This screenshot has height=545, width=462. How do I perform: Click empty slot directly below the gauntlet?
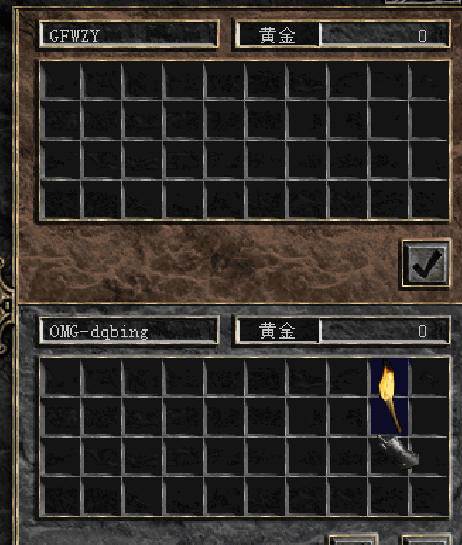point(388,496)
